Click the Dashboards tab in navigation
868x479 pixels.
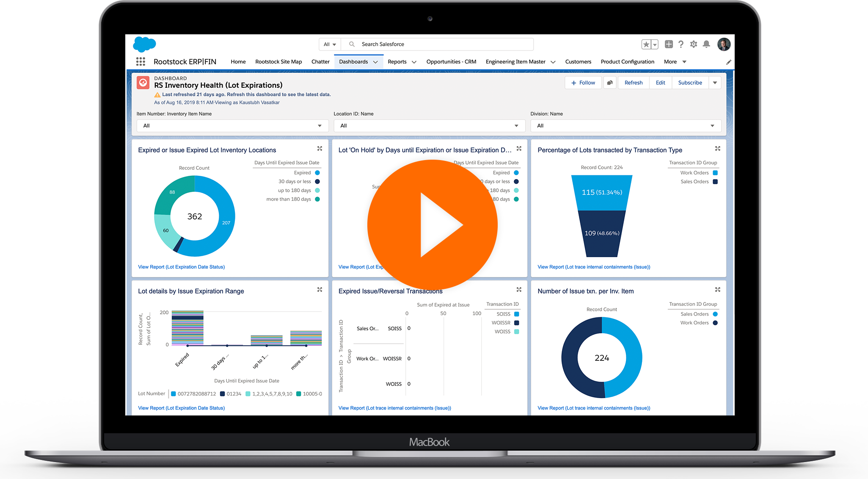click(355, 61)
